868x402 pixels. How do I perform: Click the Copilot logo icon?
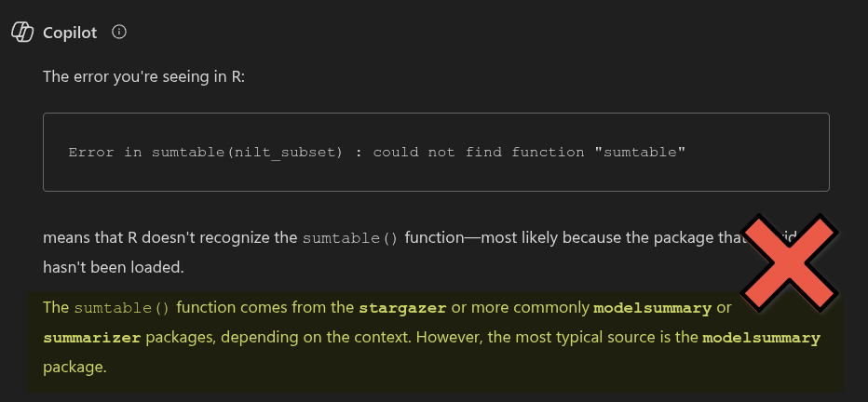click(21, 32)
